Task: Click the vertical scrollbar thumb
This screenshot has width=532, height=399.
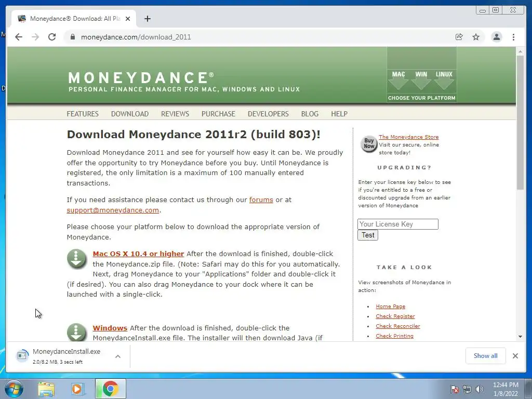Action: pyautogui.click(x=520, y=123)
